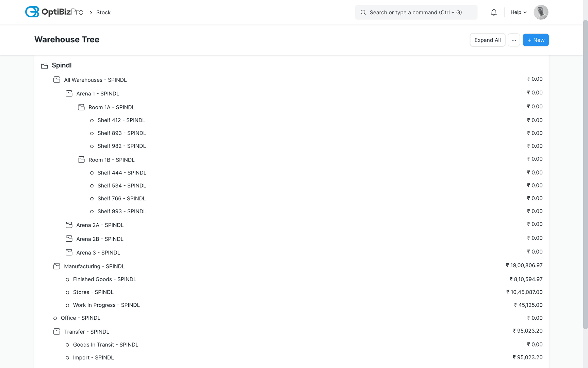This screenshot has width=588, height=368.
Task: Open the notifications bell
Action: (493, 12)
